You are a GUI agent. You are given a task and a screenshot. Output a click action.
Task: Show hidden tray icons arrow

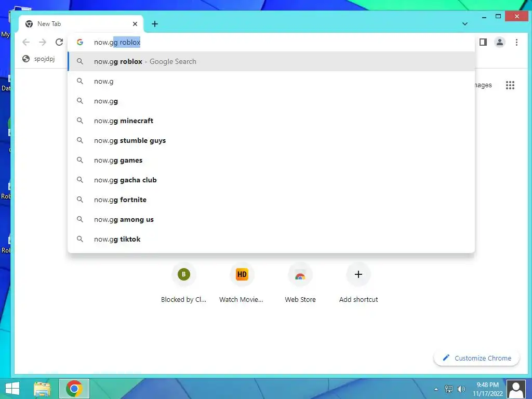click(x=436, y=389)
